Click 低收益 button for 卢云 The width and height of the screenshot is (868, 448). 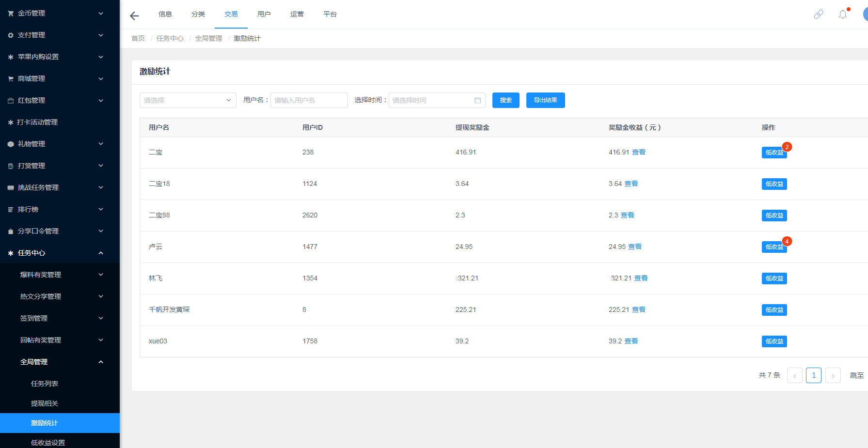[x=774, y=247]
